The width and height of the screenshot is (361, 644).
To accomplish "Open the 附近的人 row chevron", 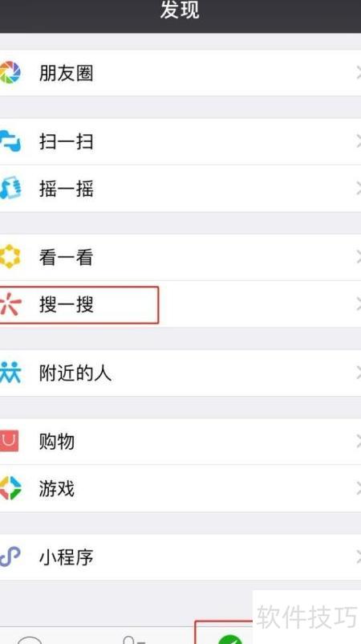I will click(x=358, y=373).
